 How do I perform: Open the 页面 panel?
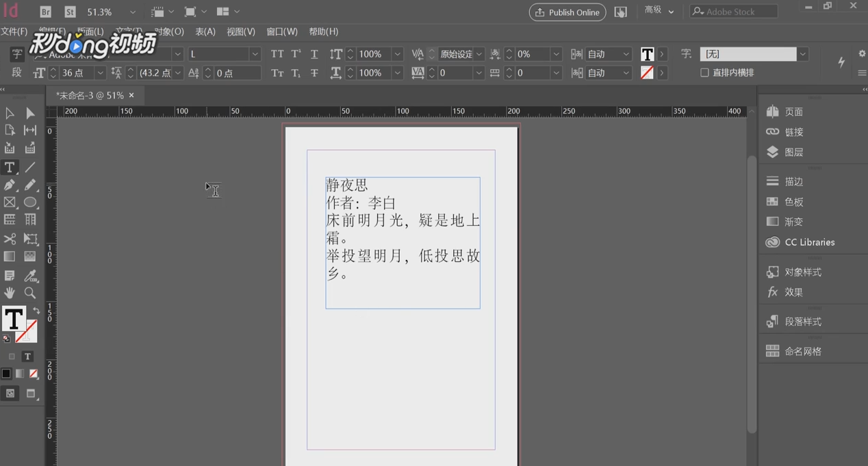coord(785,112)
